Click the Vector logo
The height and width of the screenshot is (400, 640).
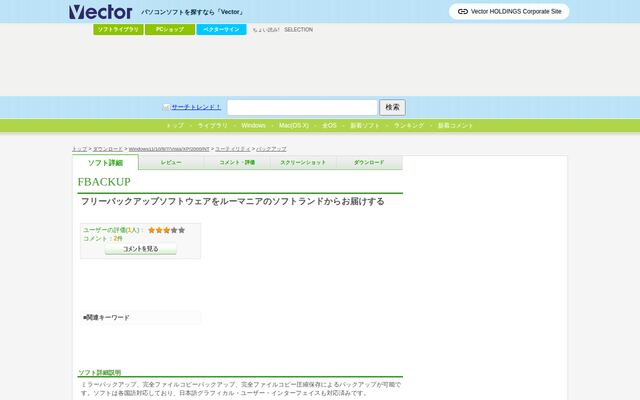coord(100,12)
